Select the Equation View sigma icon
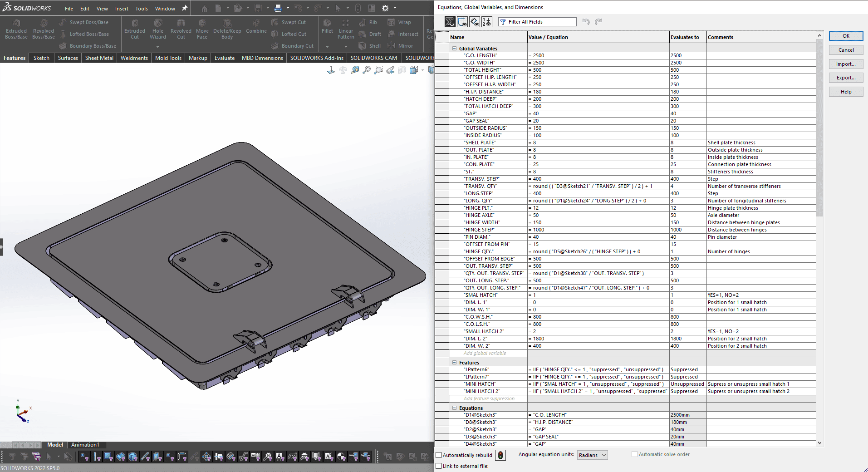Image resolution: width=868 pixels, height=472 pixels. tap(450, 22)
